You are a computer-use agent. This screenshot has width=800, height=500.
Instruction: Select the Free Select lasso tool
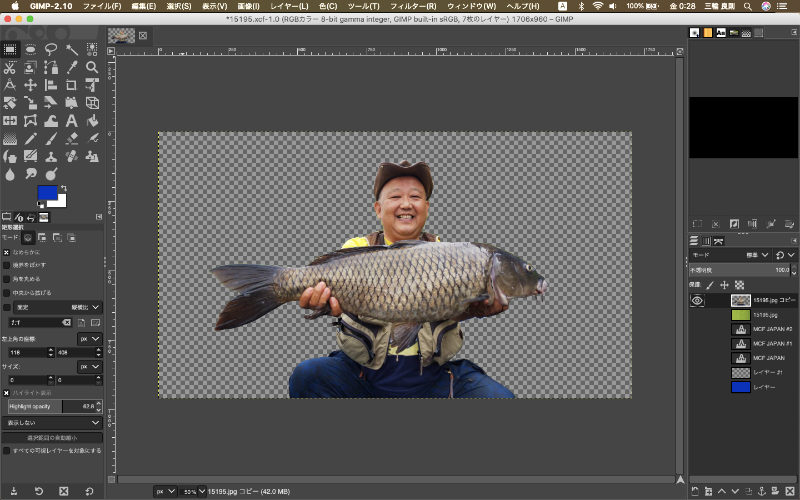pyautogui.click(x=51, y=49)
